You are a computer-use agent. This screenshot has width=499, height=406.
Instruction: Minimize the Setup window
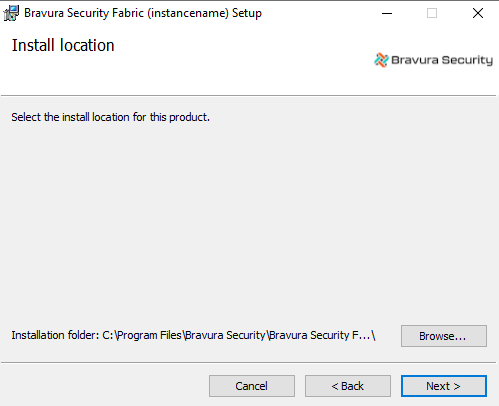click(x=387, y=13)
